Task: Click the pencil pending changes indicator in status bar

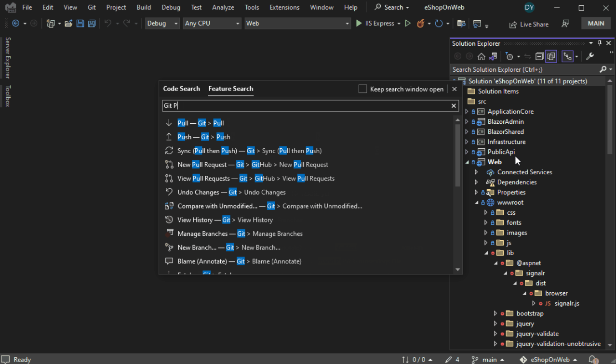Action: [x=453, y=359]
